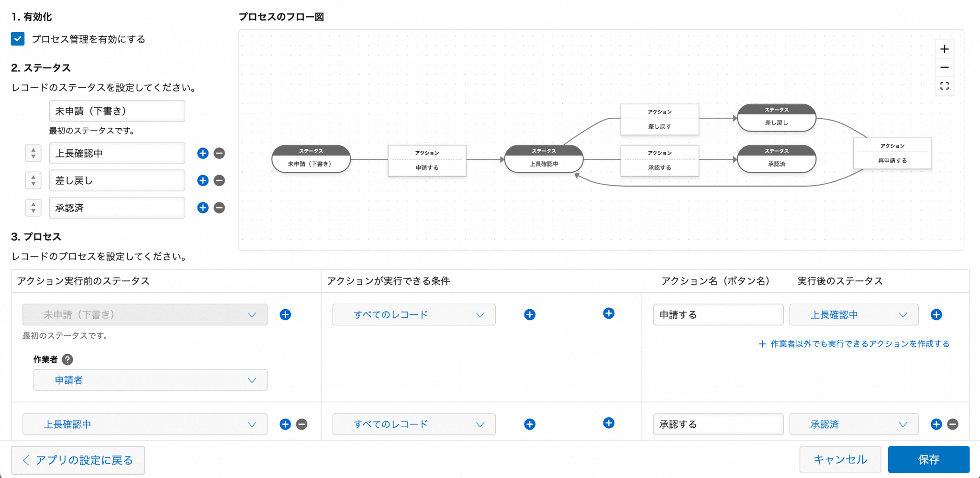Zoom out of the flow diagram
980x478 pixels.
944,67
